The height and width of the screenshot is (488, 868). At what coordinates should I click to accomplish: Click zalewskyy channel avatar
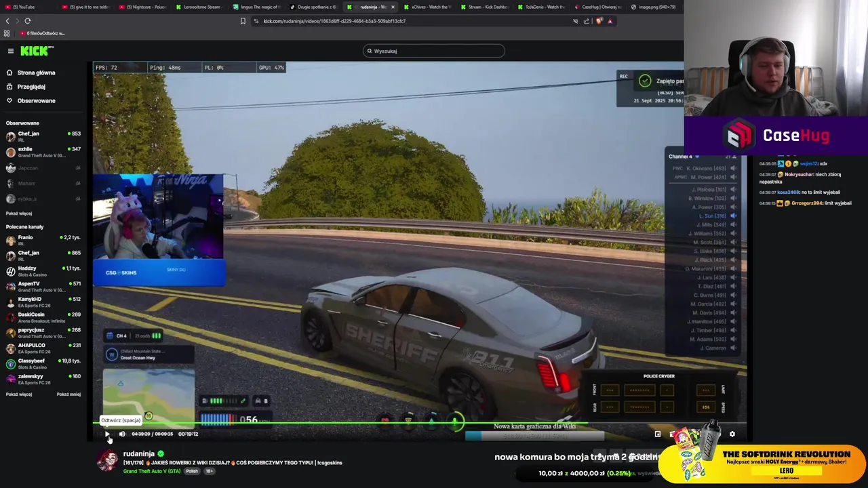pyautogui.click(x=11, y=380)
